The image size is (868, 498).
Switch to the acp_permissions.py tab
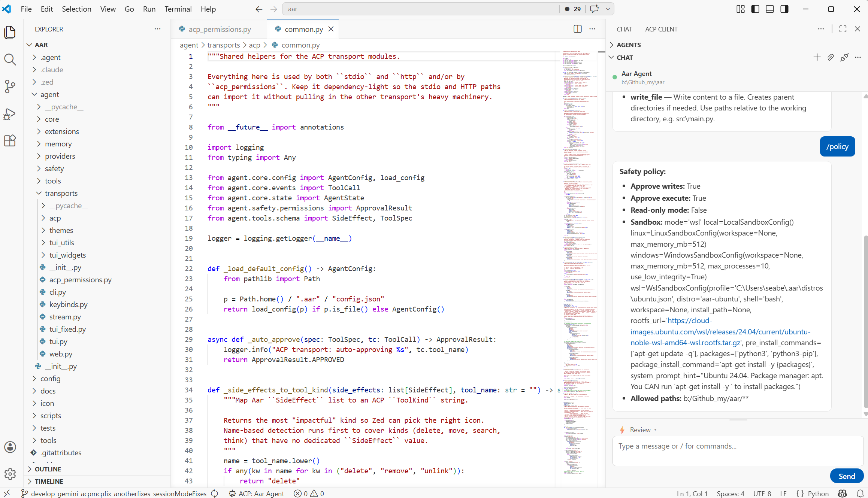tap(220, 29)
